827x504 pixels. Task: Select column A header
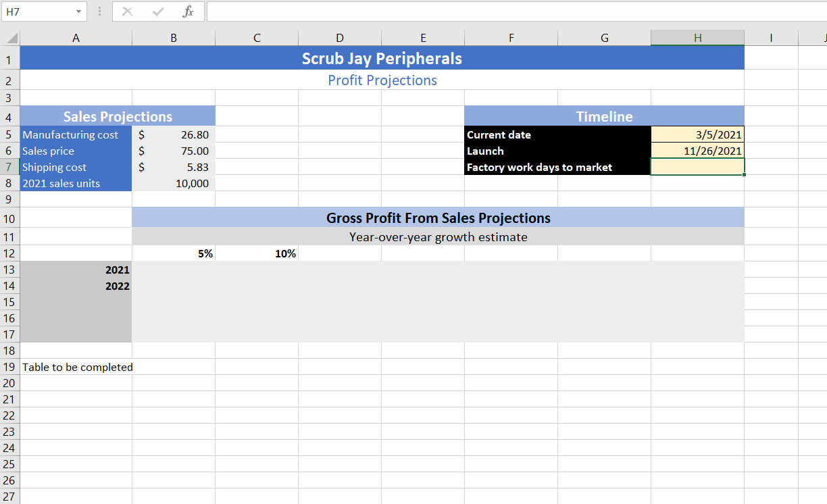[x=76, y=39]
